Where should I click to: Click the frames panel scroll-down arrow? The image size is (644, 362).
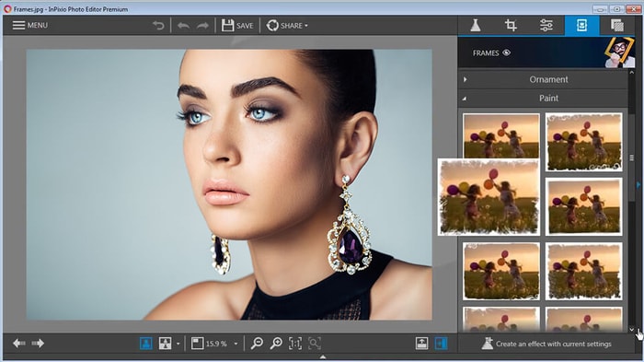[632, 329]
